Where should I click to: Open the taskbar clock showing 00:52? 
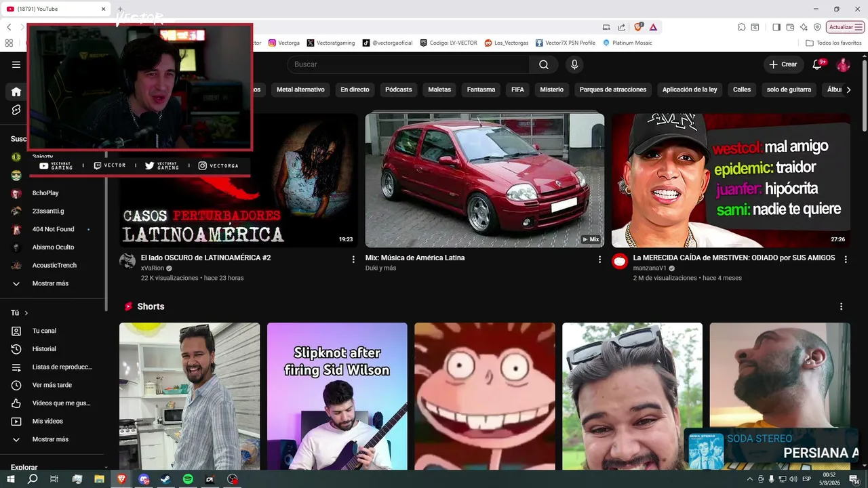click(829, 479)
